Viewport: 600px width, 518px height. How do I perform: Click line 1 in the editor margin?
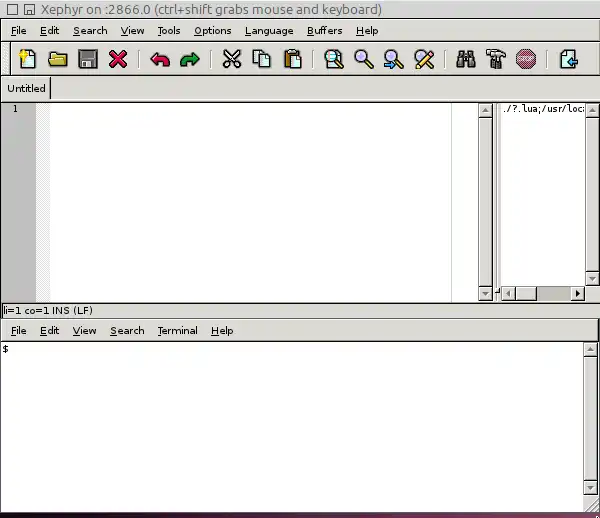15,109
